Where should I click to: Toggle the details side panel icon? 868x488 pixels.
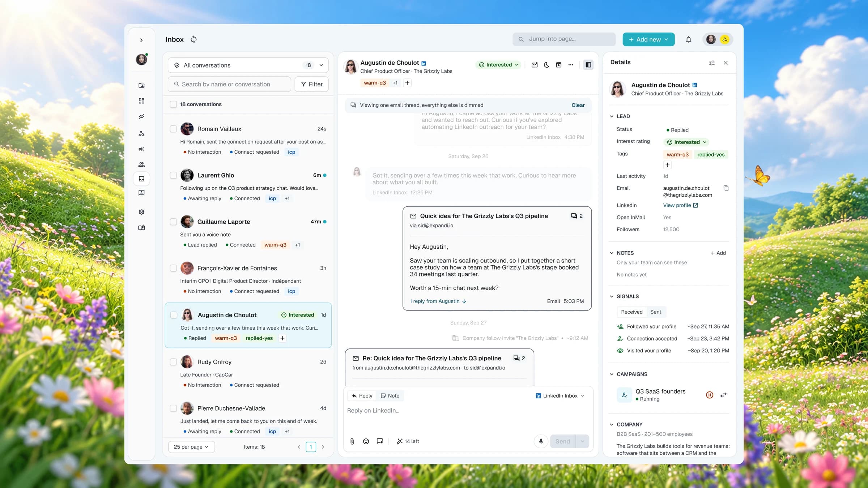pos(588,65)
